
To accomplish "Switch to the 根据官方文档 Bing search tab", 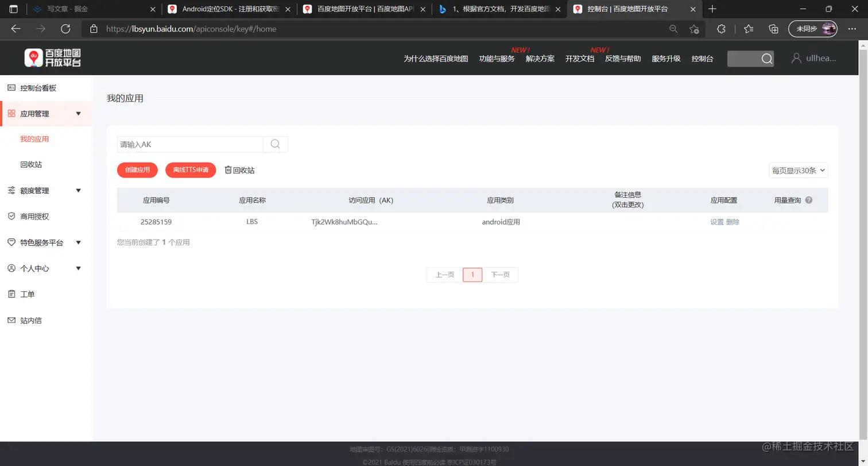I will click(x=499, y=9).
